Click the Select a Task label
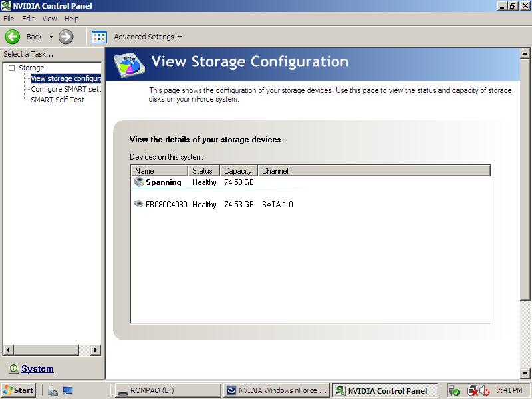This screenshot has width=532, height=399. coord(28,54)
